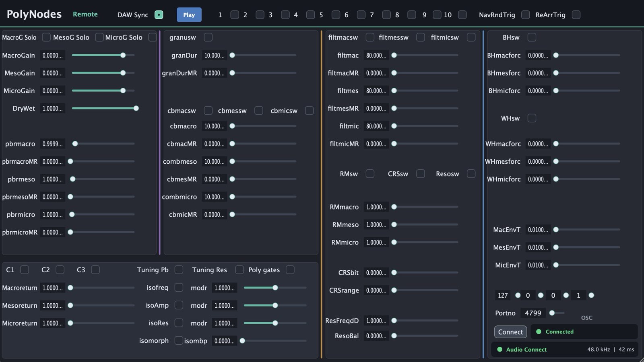The height and width of the screenshot is (362, 644).
Task: Click the PolyNodes title
Action: click(x=34, y=14)
